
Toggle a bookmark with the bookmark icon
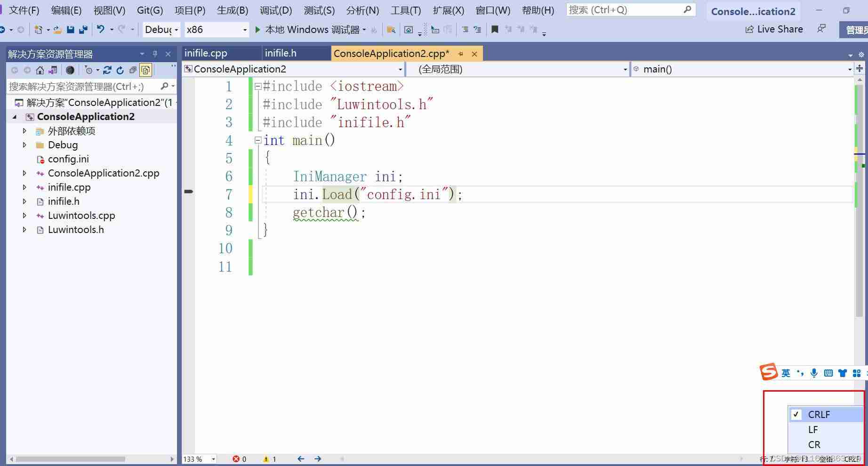(495, 29)
